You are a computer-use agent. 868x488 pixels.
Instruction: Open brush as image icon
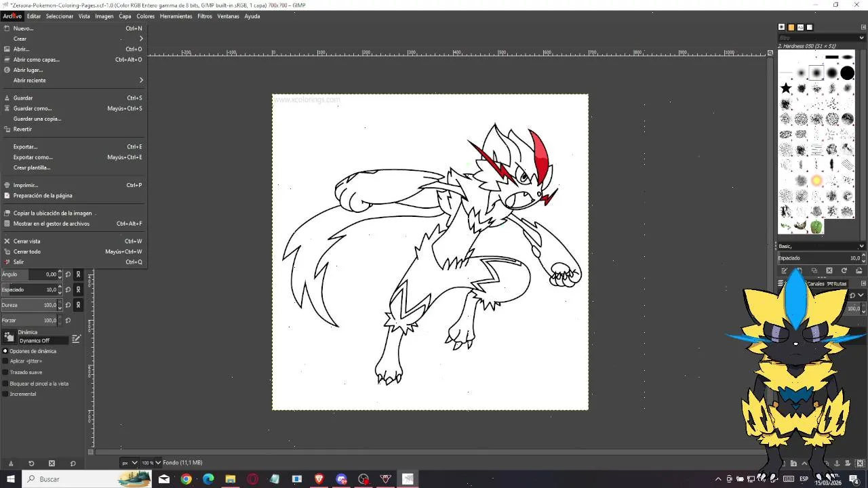click(859, 270)
